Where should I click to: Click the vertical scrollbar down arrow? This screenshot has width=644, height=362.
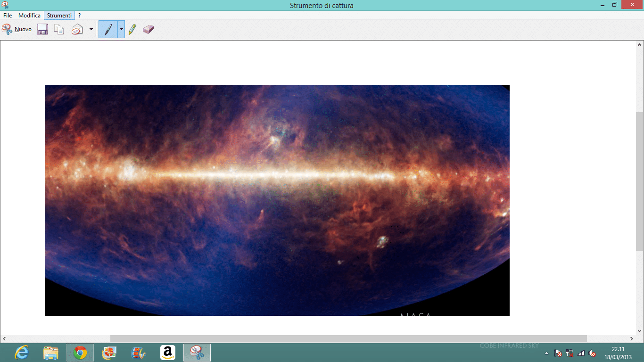(x=640, y=330)
